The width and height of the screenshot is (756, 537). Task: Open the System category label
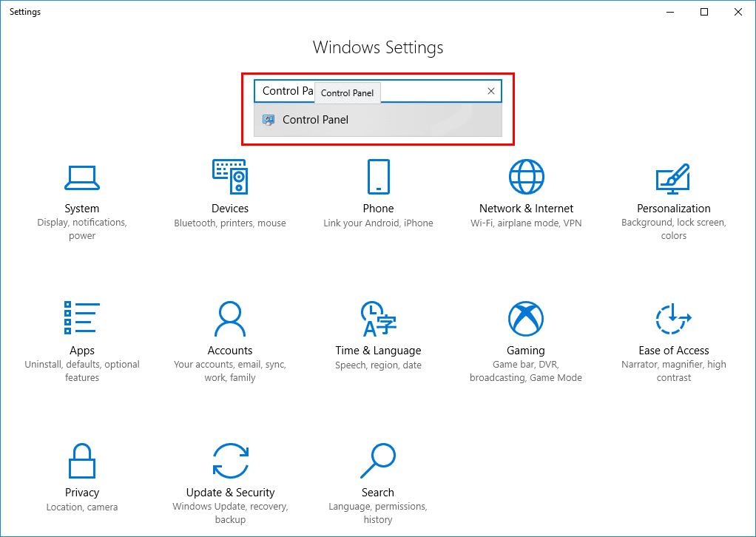[x=82, y=209]
